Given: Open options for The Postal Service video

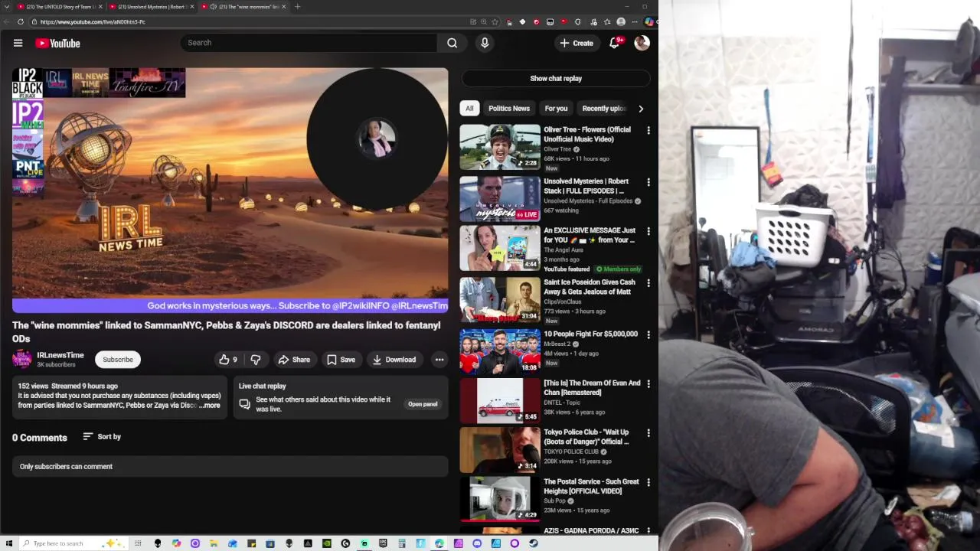Looking at the screenshot, I should (x=648, y=483).
